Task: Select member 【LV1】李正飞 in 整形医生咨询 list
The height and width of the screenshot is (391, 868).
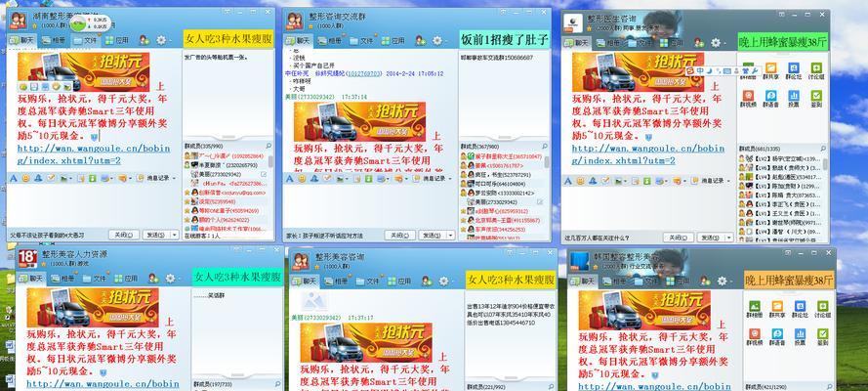Action: pyautogui.click(x=780, y=203)
